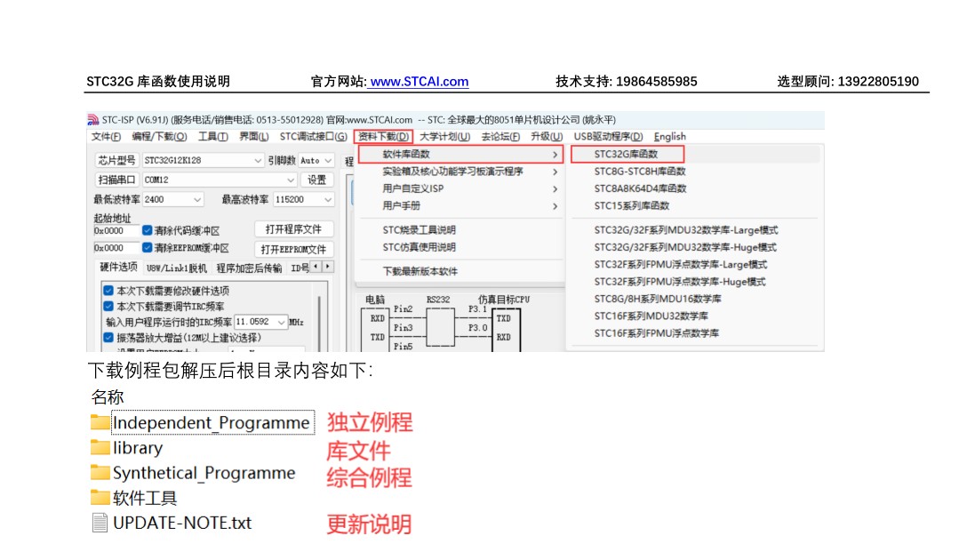Uncheck 本次下载需要调节IRC频率

click(108, 307)
